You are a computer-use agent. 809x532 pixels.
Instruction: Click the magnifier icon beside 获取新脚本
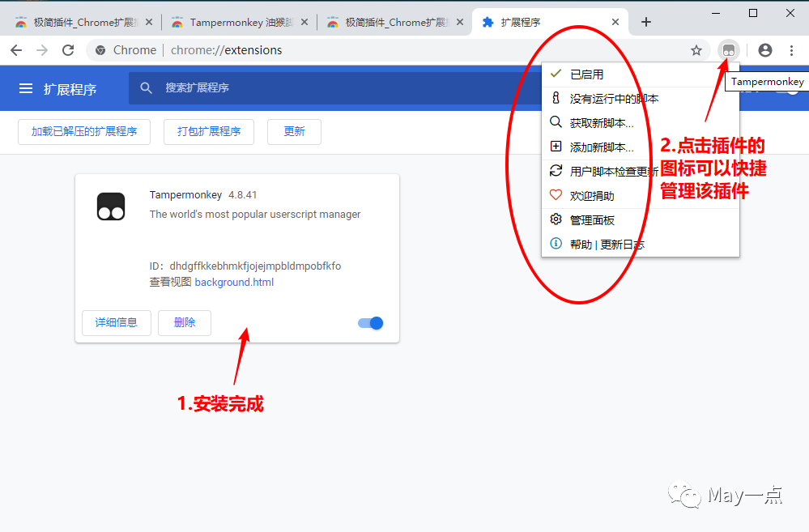(556, 122)
